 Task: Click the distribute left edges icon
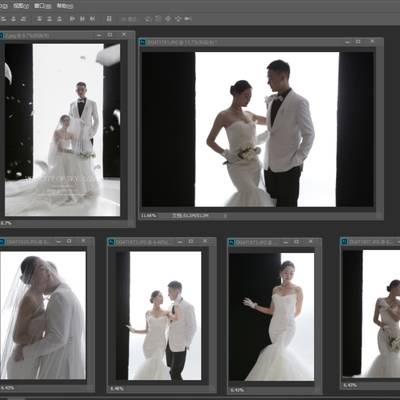pos(72,19)
